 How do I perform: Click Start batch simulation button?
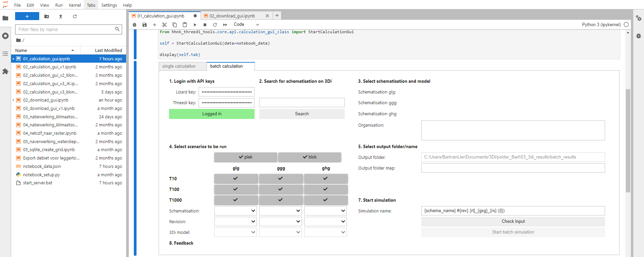(x=513, y=232)
